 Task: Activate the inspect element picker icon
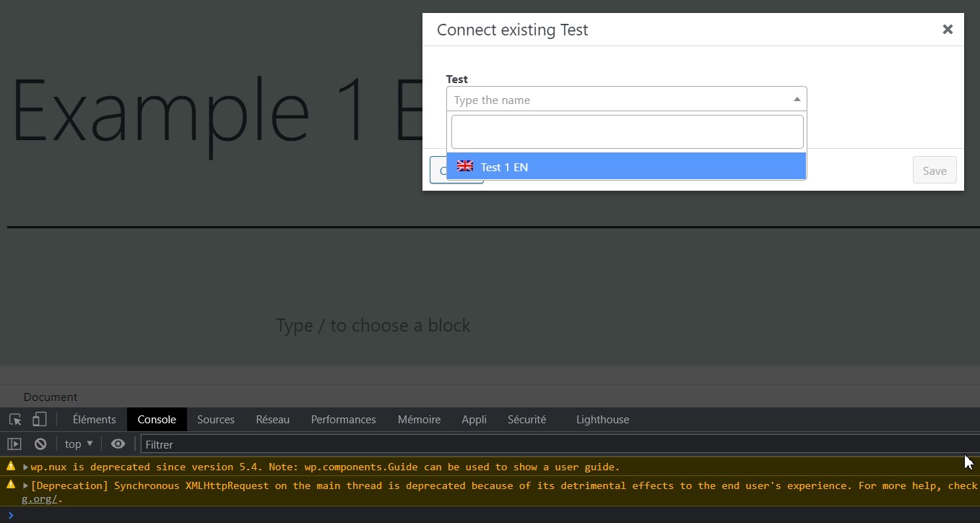[15, 420]
